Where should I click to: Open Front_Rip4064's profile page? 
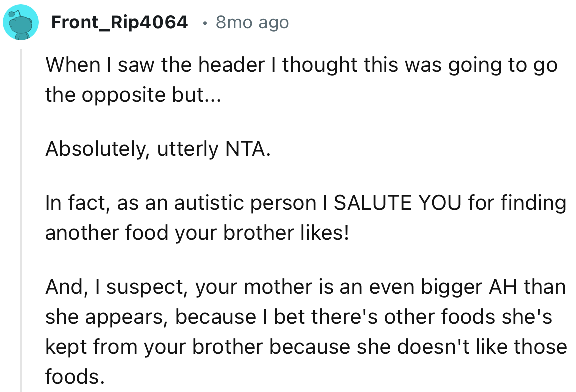120,22
